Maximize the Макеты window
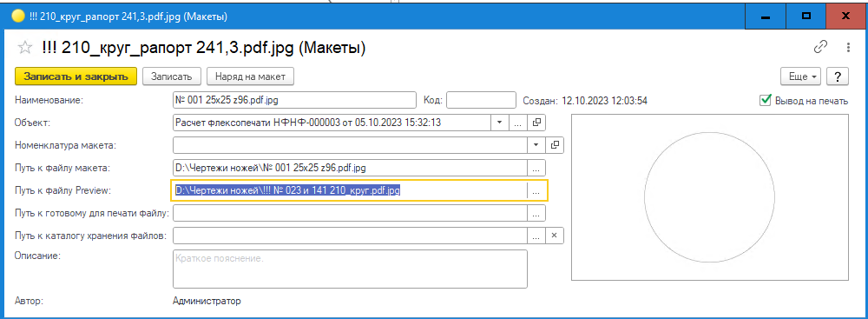This screenshot has width=868, height=319. (806, 17)
